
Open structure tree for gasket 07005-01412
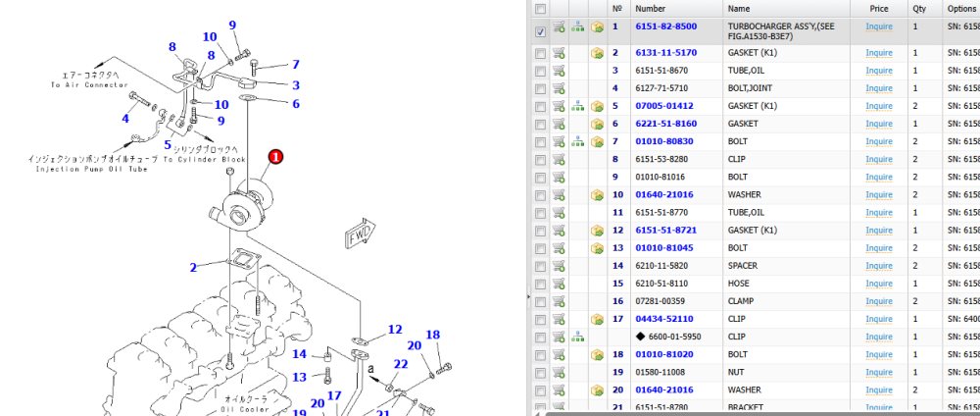[578, 106]
